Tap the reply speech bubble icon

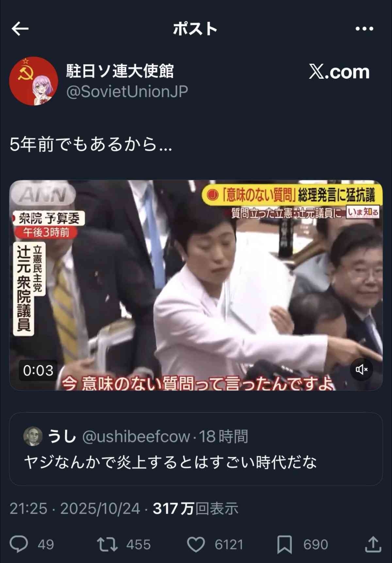pos(19,544)
